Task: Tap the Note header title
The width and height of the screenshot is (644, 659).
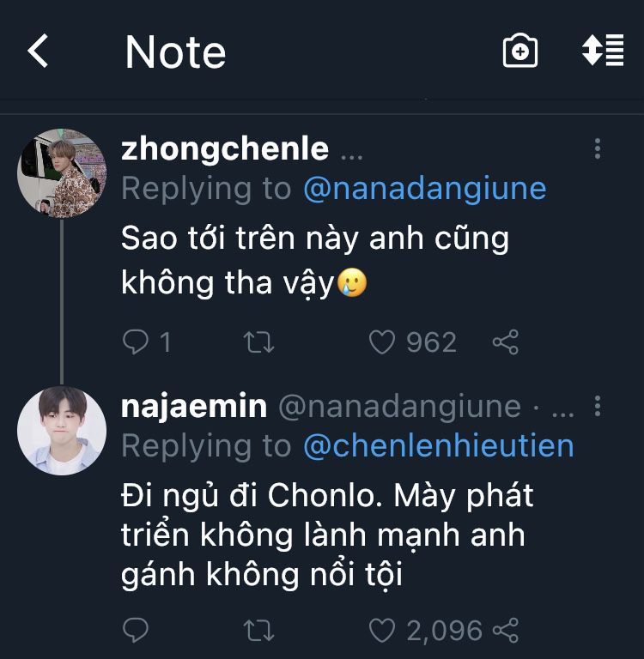Action: [175, 51]
